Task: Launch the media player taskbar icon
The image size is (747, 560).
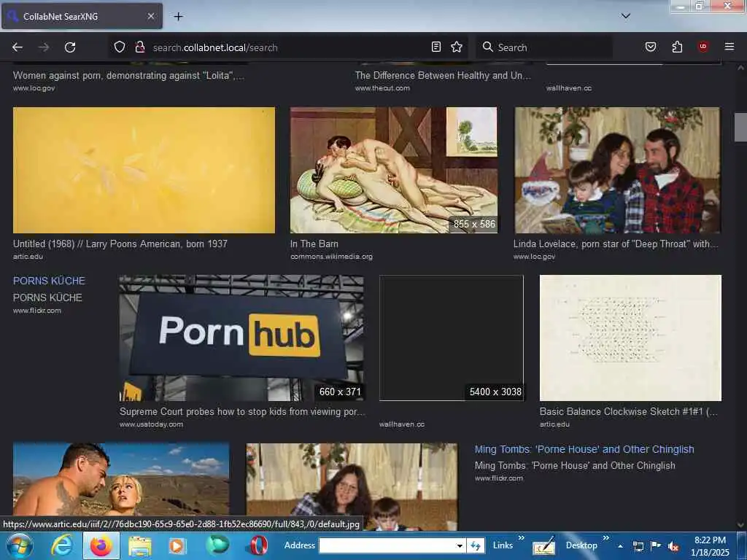Action: coord(177,546)
